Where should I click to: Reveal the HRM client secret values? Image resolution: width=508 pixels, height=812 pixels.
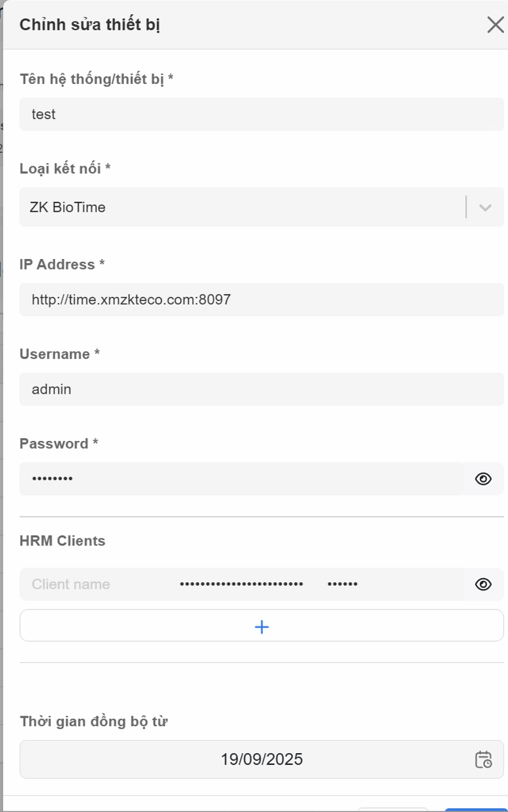tap(483, 584)
